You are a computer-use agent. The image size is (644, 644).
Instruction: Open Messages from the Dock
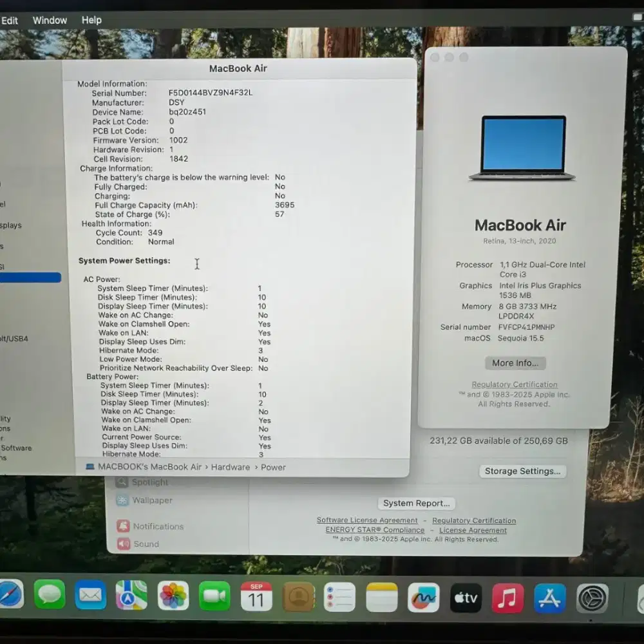pos(50,594)
